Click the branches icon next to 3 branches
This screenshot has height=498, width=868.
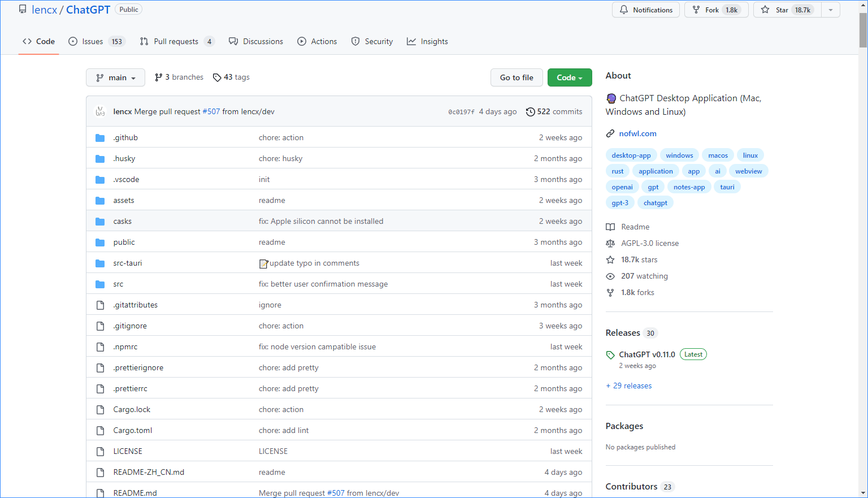(x=159, y=77)
